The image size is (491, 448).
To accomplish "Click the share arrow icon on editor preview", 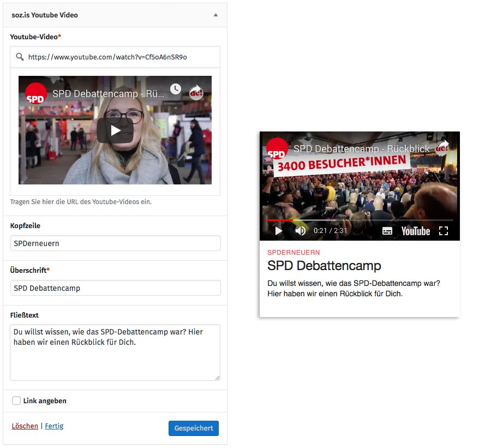I will click(196, 92).
